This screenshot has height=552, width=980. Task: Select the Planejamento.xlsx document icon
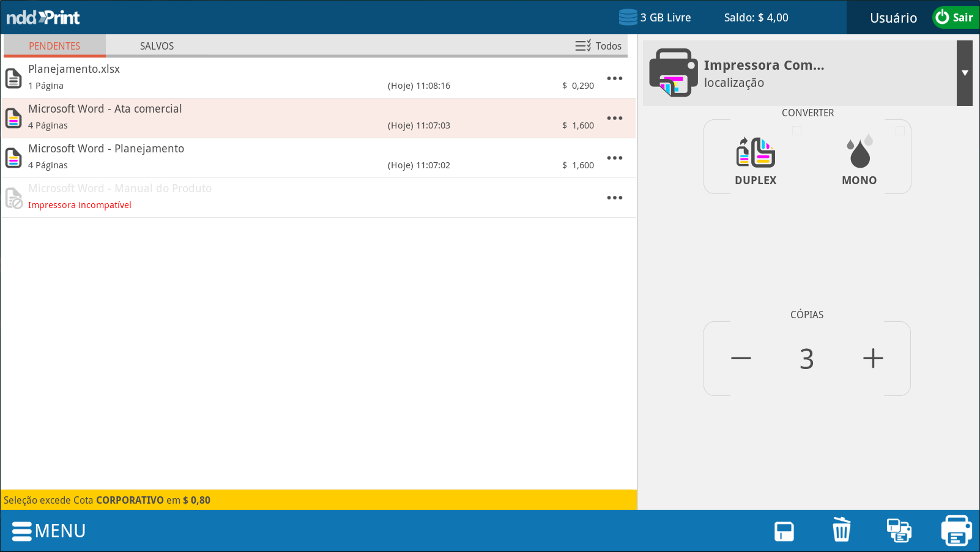coord(13,78)
